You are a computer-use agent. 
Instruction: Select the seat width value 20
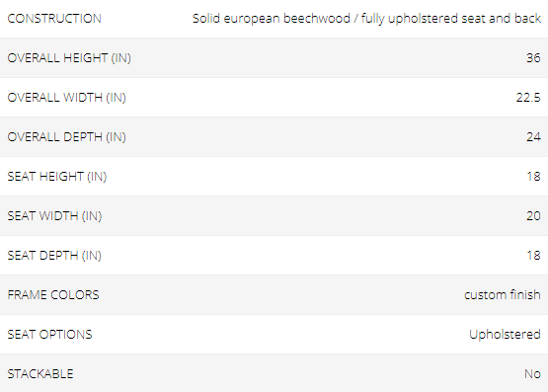pyautogui.click(x=533, y=216)
